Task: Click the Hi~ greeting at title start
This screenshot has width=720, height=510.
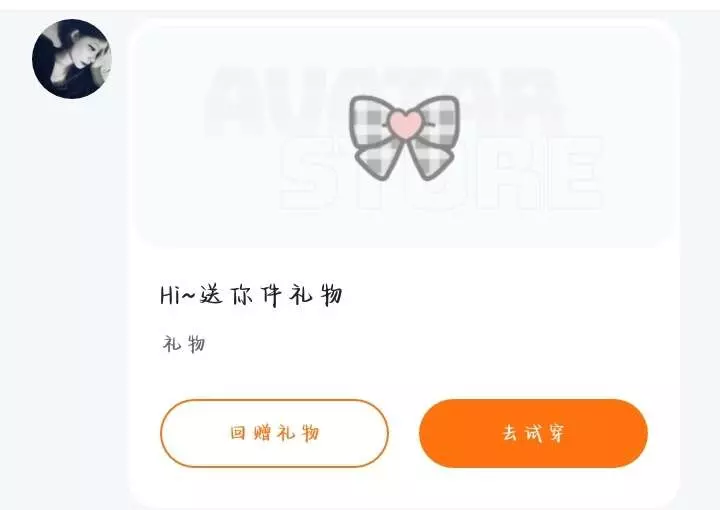Action: tap(178, 295)
